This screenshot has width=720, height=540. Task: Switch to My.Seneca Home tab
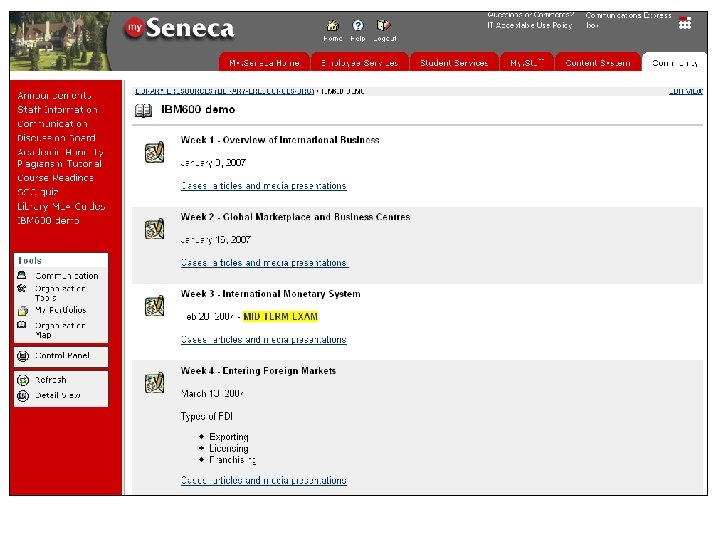pyautogui.click(x=264, y=62)
